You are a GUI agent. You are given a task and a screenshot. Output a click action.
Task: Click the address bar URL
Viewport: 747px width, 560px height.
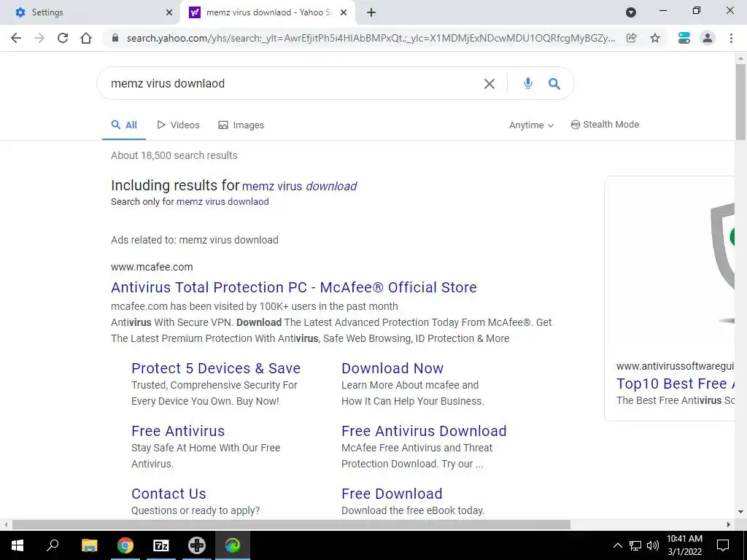pos(371,38)
